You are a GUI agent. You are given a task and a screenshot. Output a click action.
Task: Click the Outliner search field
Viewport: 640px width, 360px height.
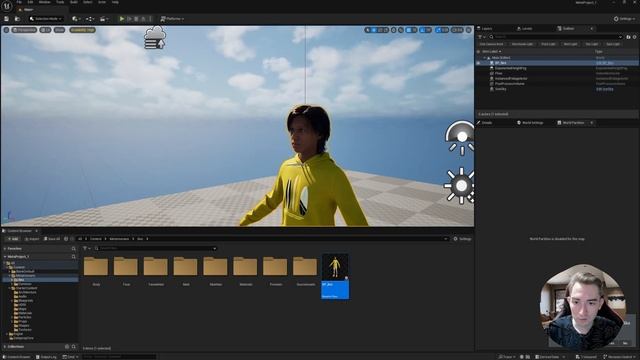pos(555,37)
